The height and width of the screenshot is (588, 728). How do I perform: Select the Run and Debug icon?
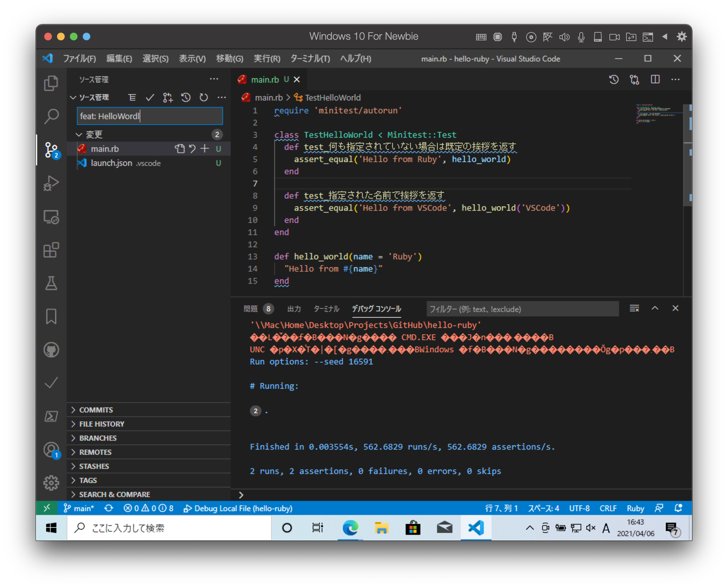point(52,183)
